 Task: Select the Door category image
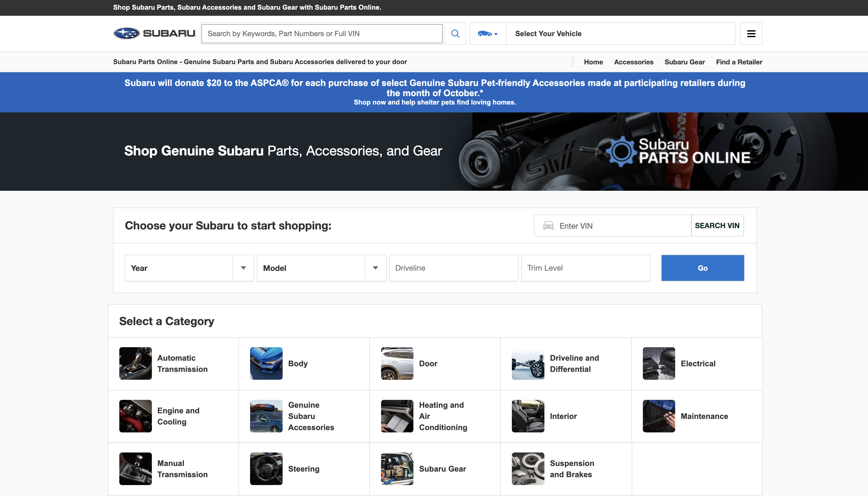click(397, 363)
